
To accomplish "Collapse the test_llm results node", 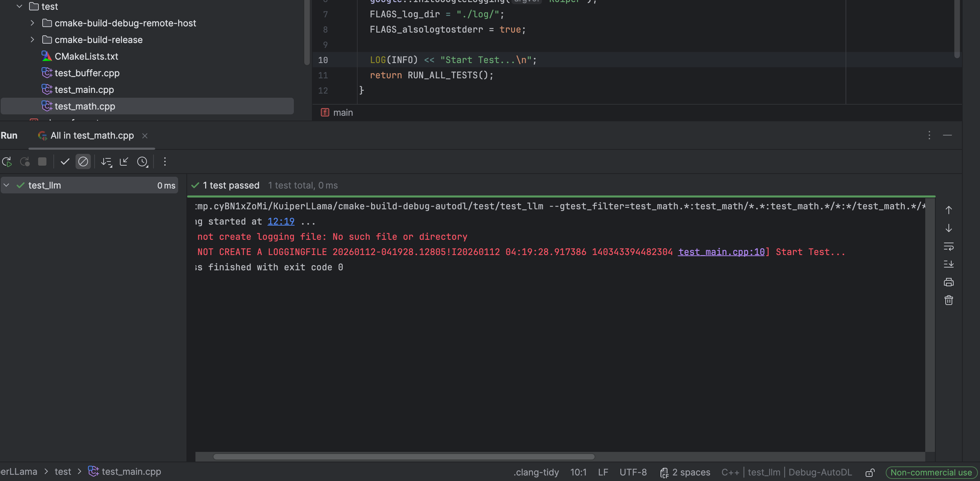I will click(7, 185).
